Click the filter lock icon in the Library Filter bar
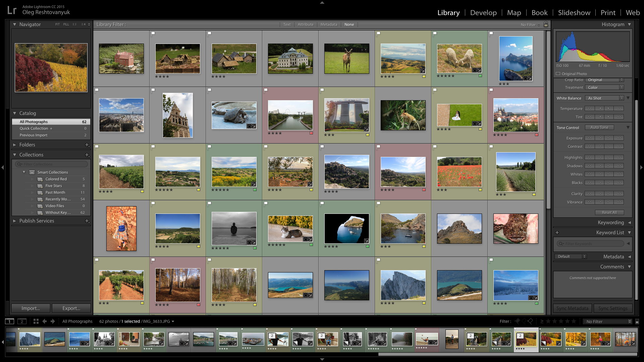644x362 pixels. point(546,24)
